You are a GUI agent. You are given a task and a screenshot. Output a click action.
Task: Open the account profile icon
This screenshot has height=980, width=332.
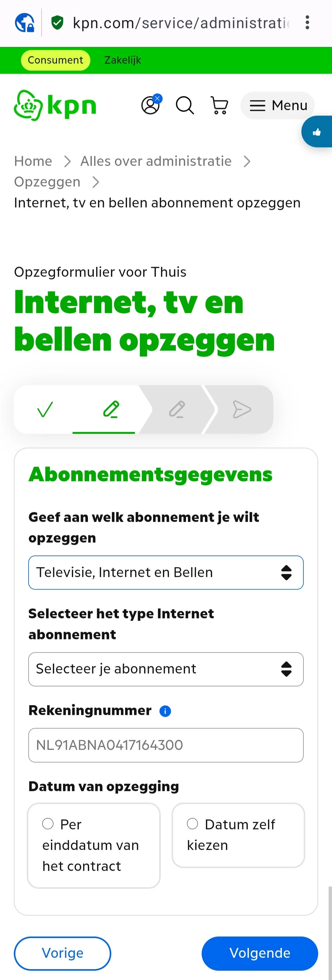(x=151, y=105)
